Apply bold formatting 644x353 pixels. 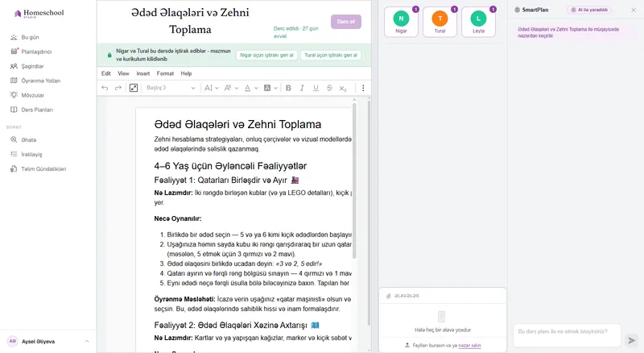coord(288,88)
